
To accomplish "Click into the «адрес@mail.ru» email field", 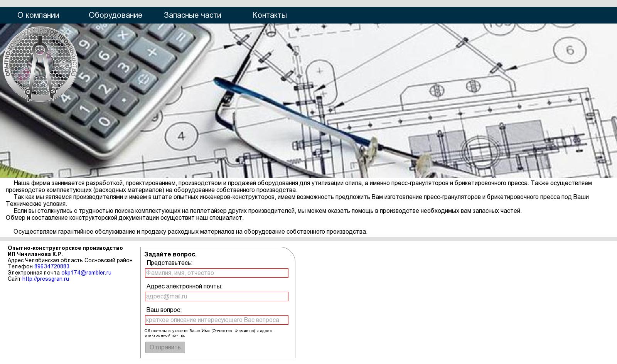I will (x=217, y=297).
